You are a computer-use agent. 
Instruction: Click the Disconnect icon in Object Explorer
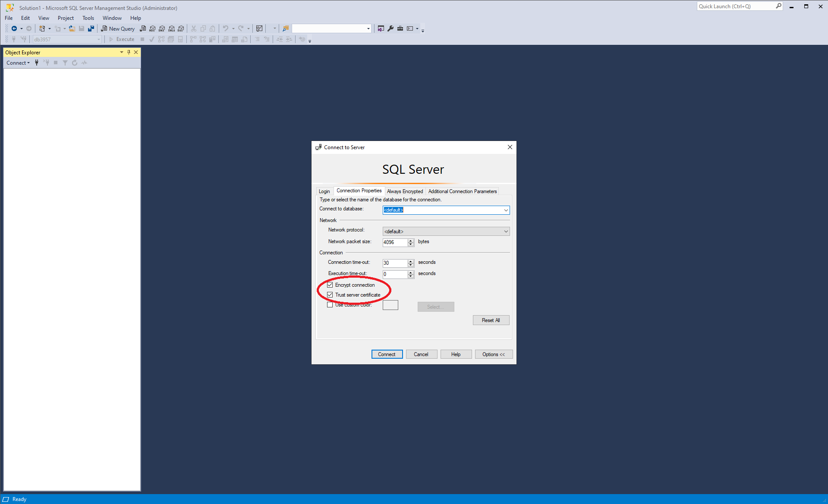(46, 63)
